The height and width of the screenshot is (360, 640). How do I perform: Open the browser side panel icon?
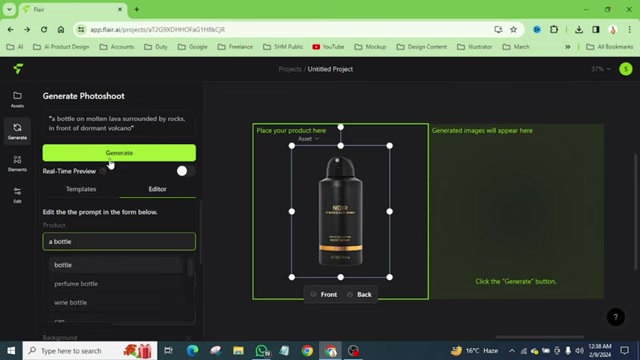pyautogui.click(x=596, y=29)
